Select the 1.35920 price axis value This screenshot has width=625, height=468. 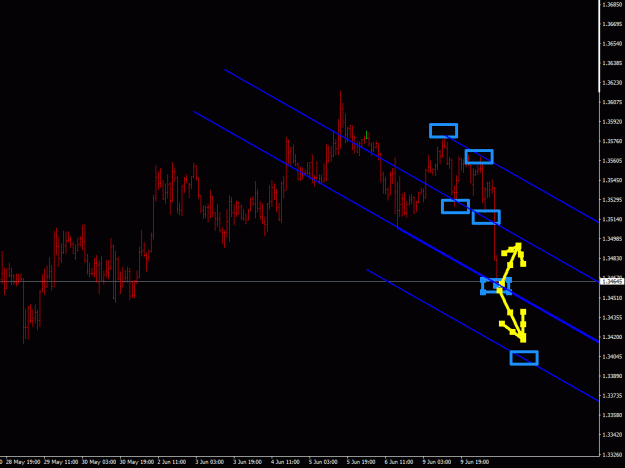613,122
